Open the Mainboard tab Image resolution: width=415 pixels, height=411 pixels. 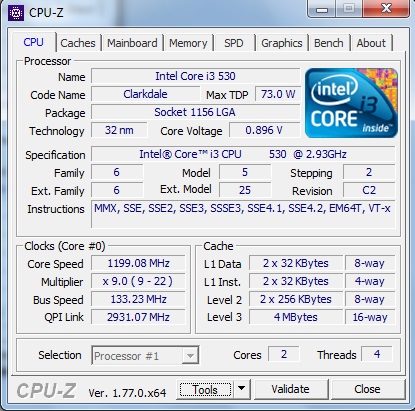point(132,43)
